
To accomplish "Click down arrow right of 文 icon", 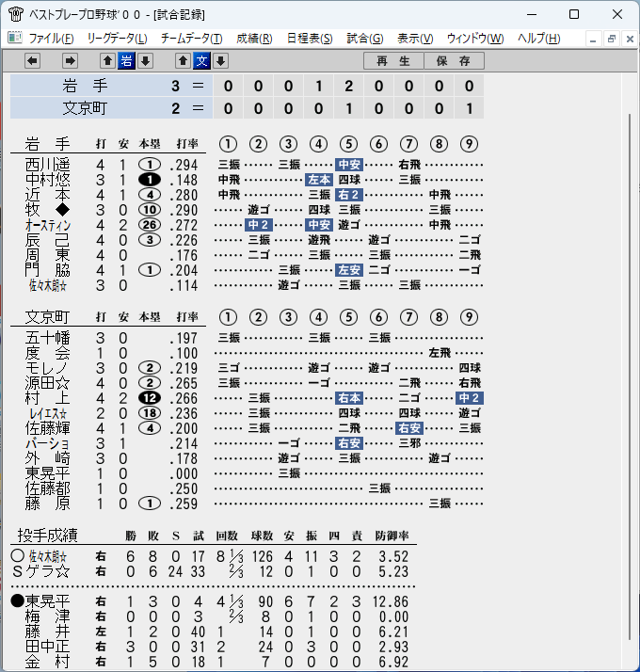I will coord(221,61).
